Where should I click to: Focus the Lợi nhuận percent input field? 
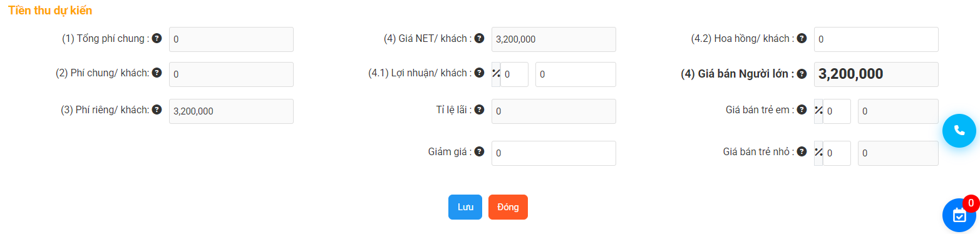514,74
